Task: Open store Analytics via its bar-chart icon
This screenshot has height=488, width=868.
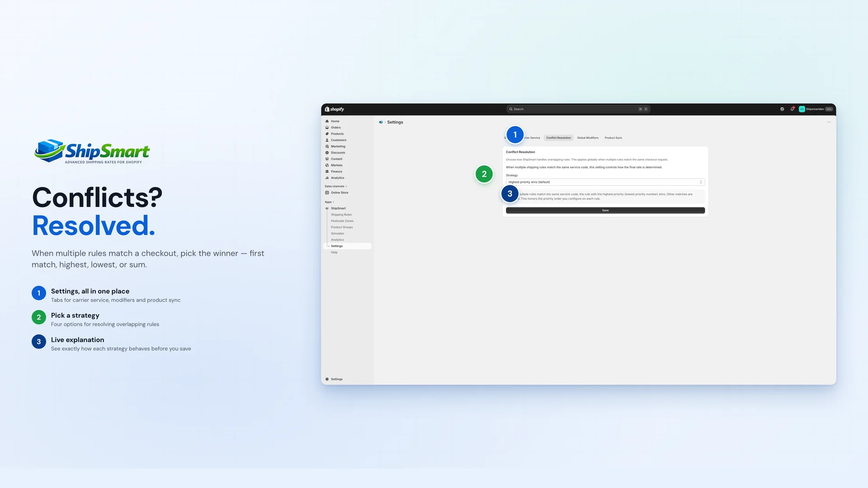Action: pyautogui.click(x=327, y=178)
